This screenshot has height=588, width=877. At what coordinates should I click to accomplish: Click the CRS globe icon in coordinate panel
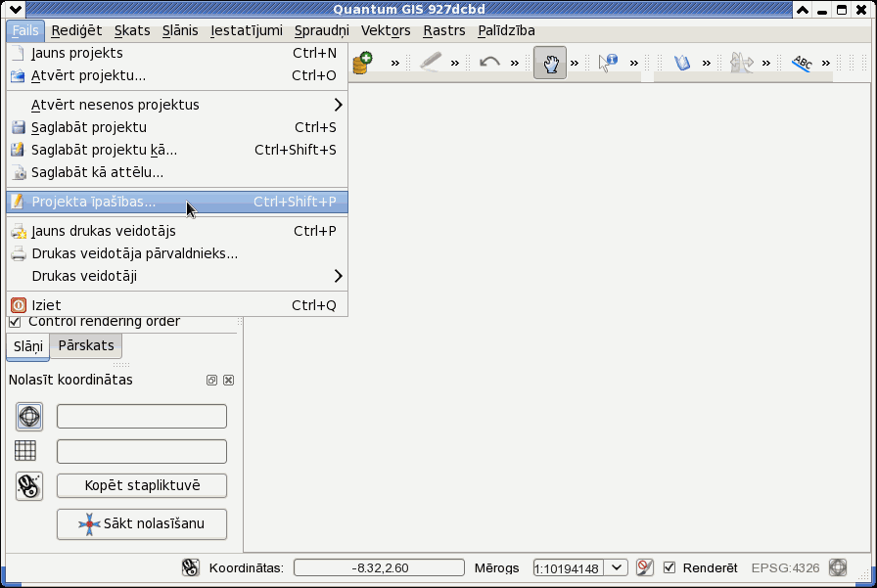[29, 417]
